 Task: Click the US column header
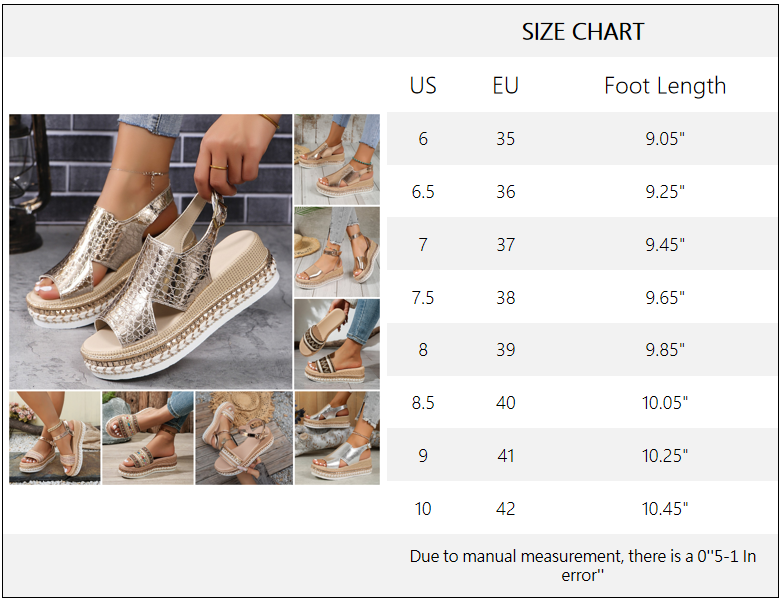coord(423,86)
